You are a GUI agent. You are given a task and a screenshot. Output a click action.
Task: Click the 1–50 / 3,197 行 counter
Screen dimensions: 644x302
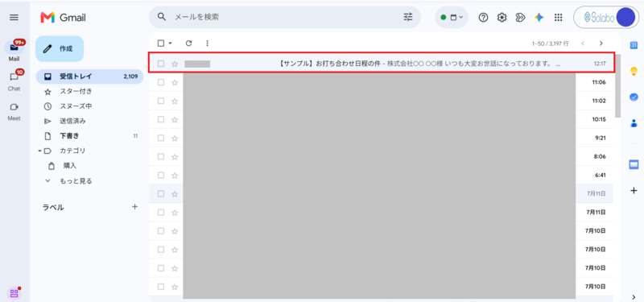point(550,43)
